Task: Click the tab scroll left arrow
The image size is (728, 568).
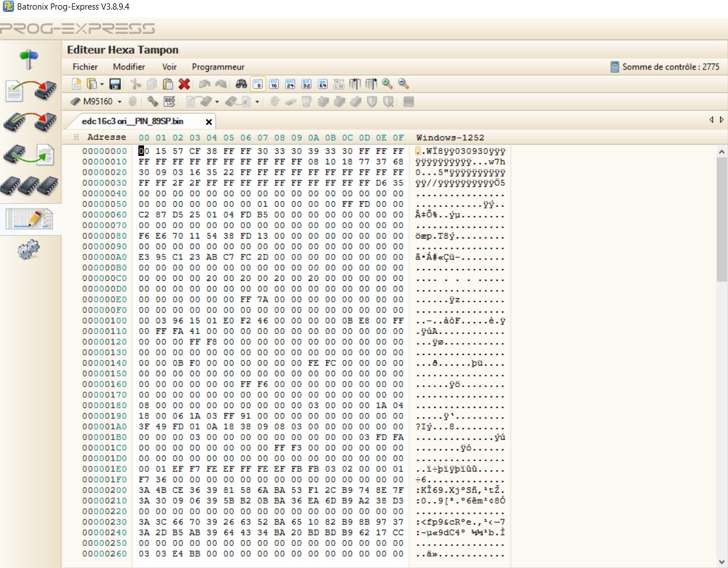Action: 712,119
